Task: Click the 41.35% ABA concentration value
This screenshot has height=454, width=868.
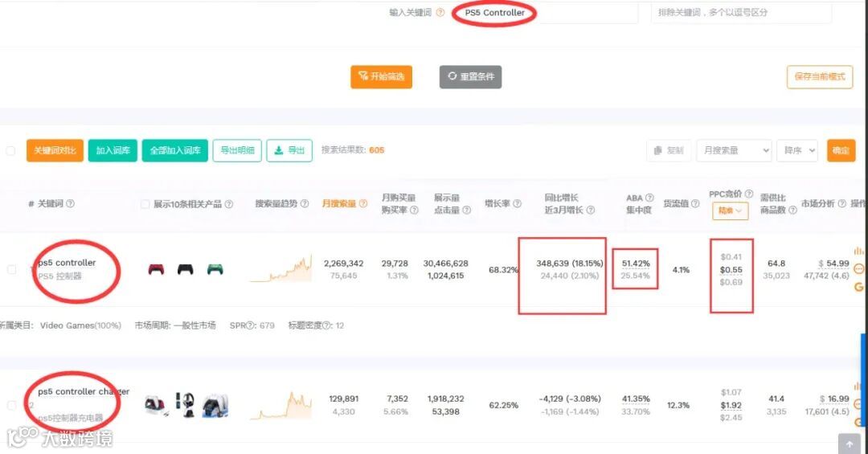Action: (x=636, y=399)
